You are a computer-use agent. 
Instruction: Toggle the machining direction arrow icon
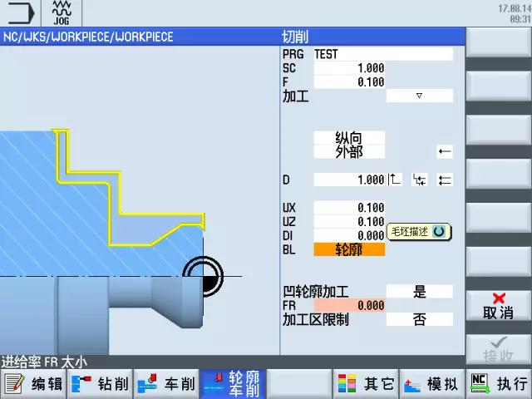tap(445, 151)
